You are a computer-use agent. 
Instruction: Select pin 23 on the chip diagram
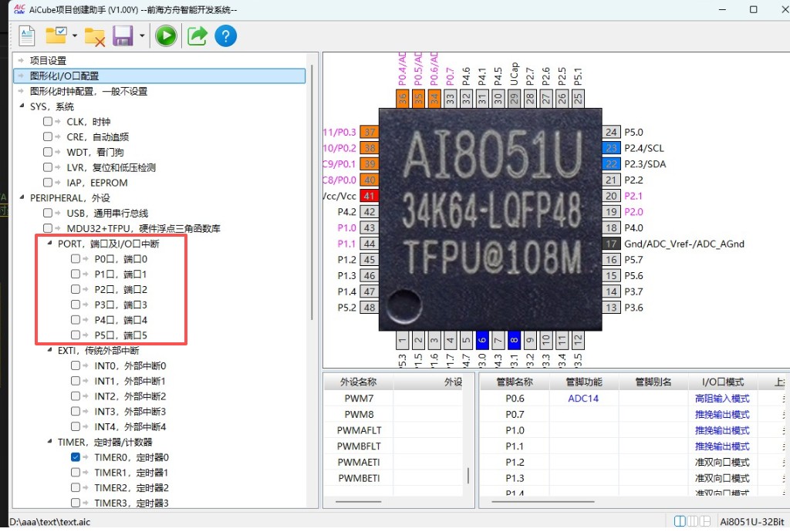pos(611,147)
